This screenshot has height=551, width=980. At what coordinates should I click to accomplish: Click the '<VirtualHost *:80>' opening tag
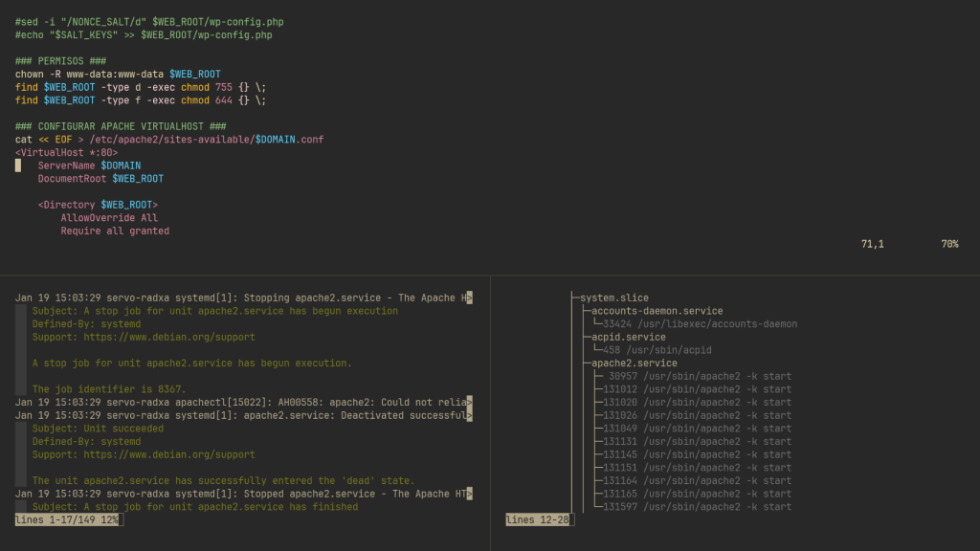67,152
